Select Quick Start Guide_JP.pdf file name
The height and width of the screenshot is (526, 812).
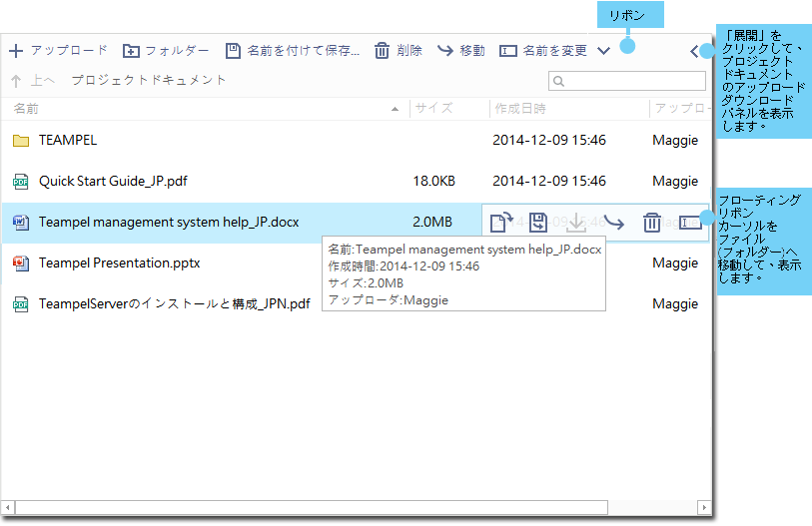113,182
